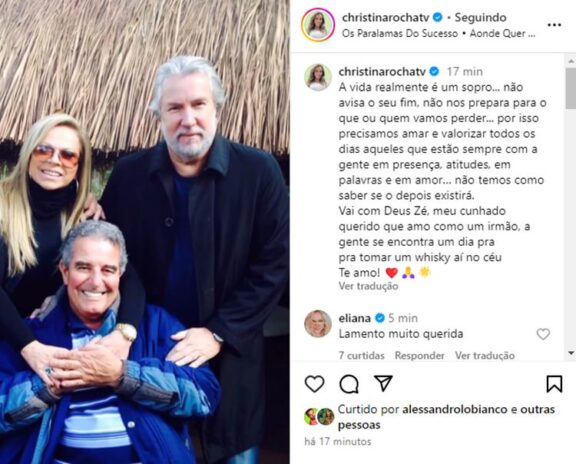576x464 pixels.
Task: Translate eliana's comment with Ver tradução
Action: pos(485,356)
